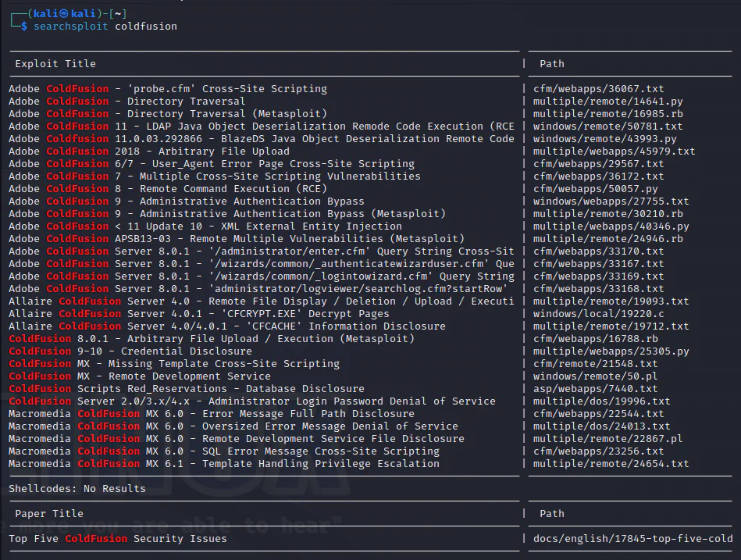This screenshot has width=741, height=560.
Task: Select Administrative Authentication Bypass (Metasploit) row
Action: click(x=227, y=214)
